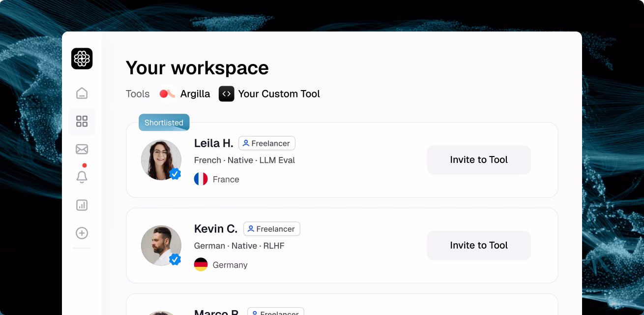Open the analytics bar chart icon
Viewport: 644px width, 315px height.
(x=82, y=205)
